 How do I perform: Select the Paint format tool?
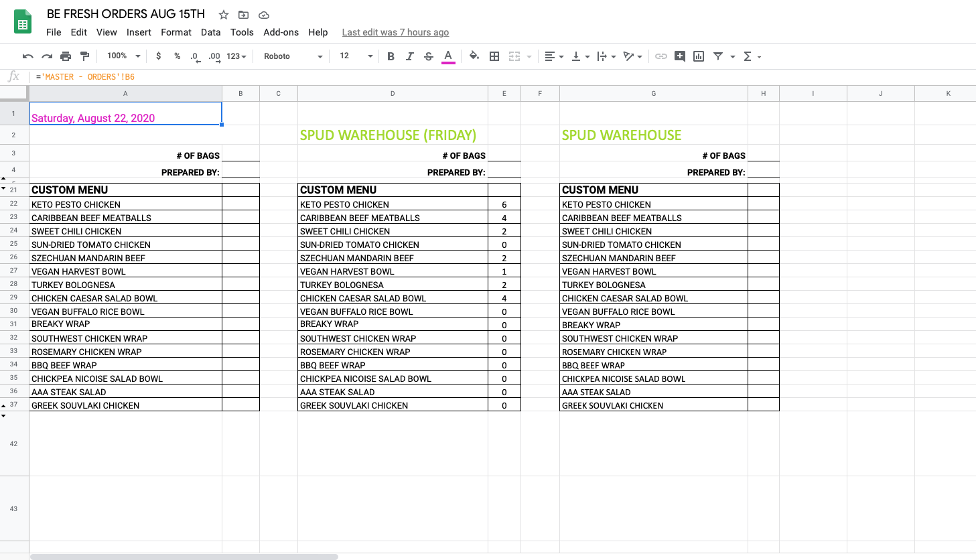coord(84,56)
